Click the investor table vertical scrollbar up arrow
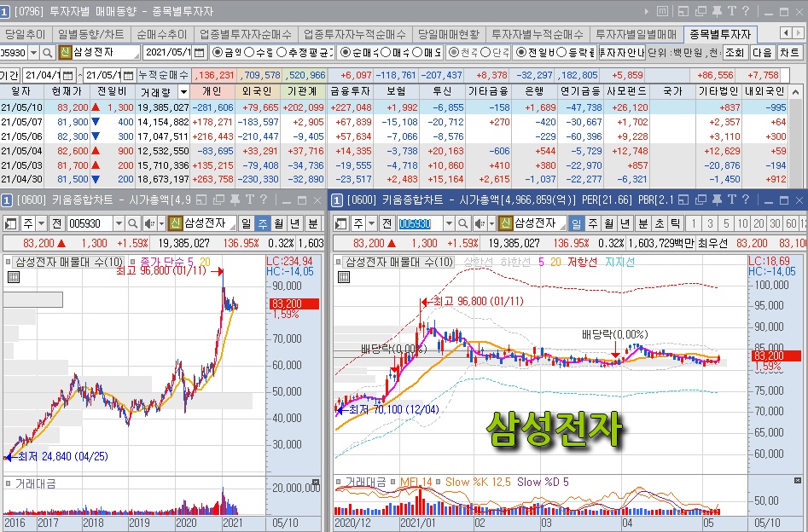 [795, 92]
